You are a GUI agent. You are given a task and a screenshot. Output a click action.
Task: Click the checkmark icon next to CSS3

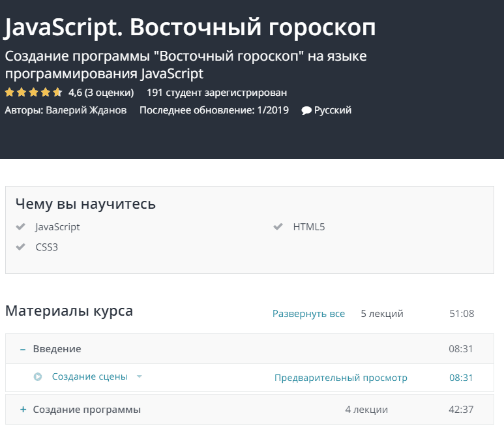tap(21, 247)
